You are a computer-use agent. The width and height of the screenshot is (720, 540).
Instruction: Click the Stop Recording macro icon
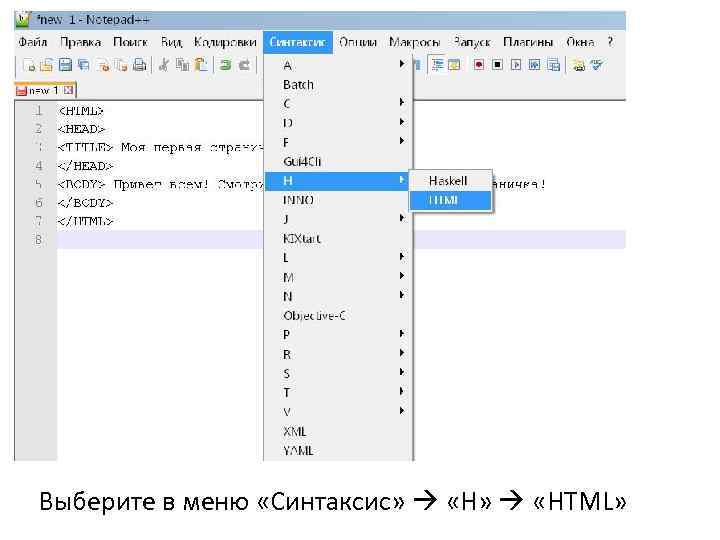pos(497,65)
